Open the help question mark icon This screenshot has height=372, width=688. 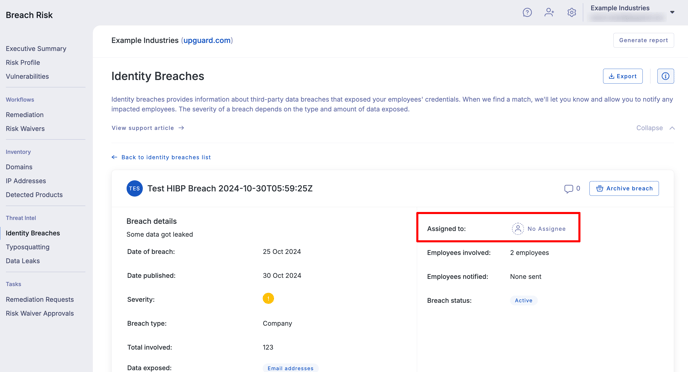527,13
